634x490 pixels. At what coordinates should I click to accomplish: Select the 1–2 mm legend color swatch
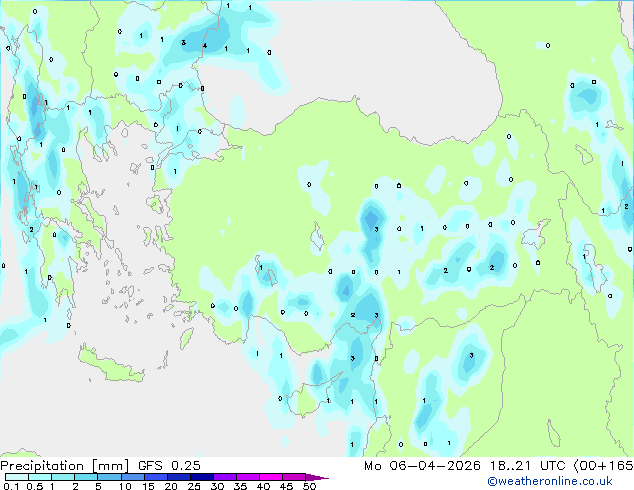(63, 477)
